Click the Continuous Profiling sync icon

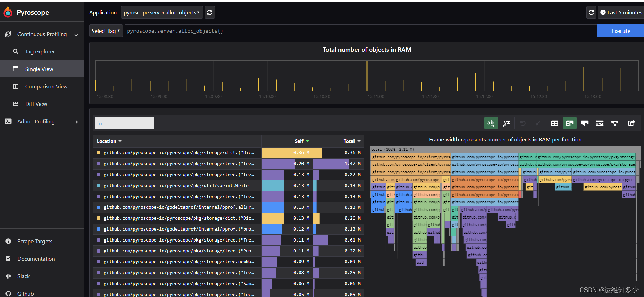tap(8, 34)
